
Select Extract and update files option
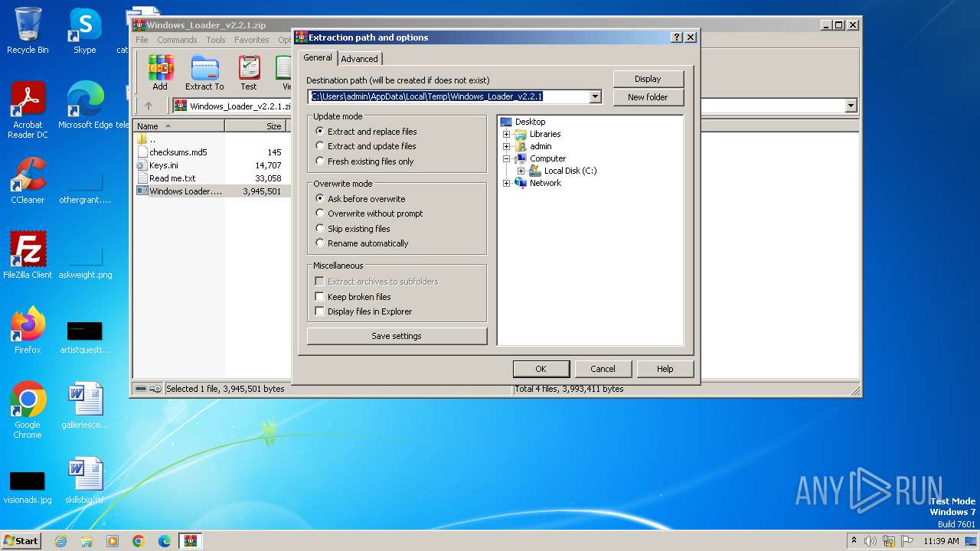click(366, 146)
